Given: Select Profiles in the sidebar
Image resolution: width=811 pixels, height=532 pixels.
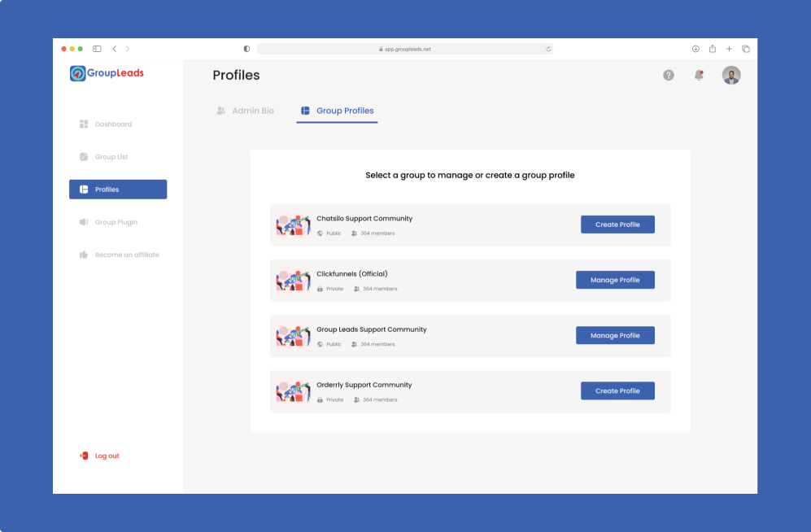Looking at the screenshot, I should coord(118,190).
